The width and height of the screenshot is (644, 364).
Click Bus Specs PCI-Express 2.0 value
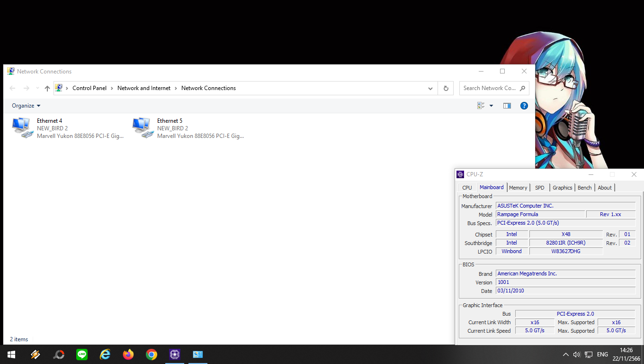tap(565, 223)
